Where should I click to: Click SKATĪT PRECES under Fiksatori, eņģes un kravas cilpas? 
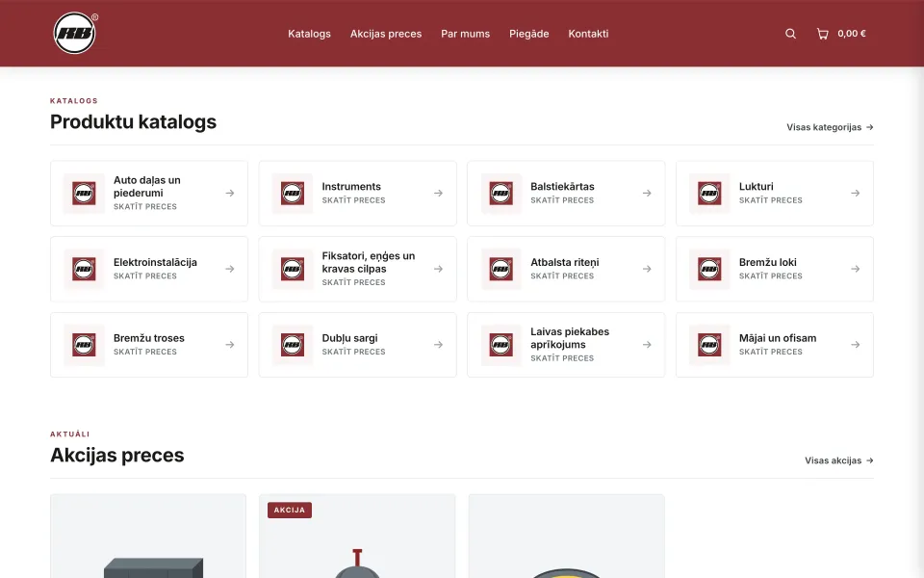coord(353,282)
